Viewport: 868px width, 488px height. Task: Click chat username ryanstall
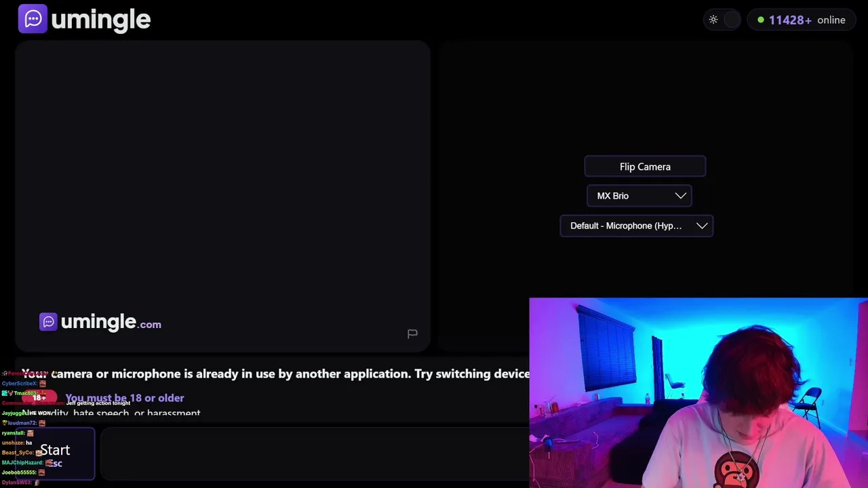(x=14, y=433)
